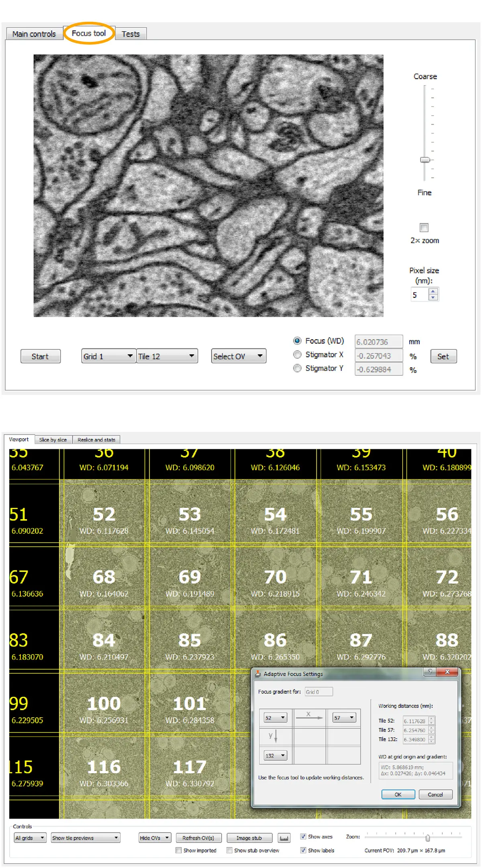Open the Viewport tab
This screenshot has height=868, width=482.
(19, 439)
